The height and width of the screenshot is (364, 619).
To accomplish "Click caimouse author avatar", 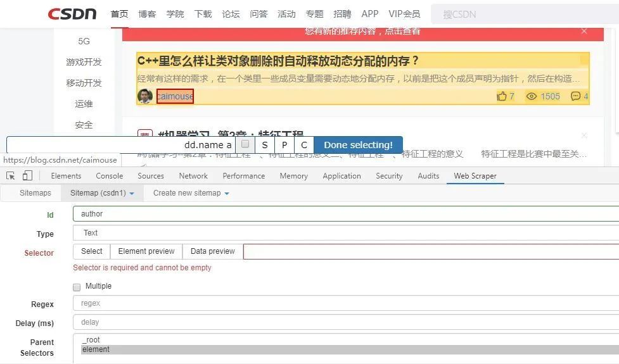I will pos(145,96).
